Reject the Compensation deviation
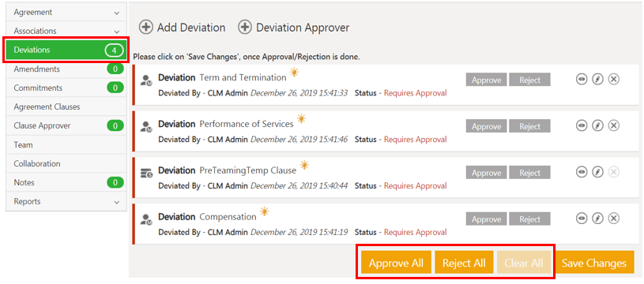 click(x=529, y=219)
